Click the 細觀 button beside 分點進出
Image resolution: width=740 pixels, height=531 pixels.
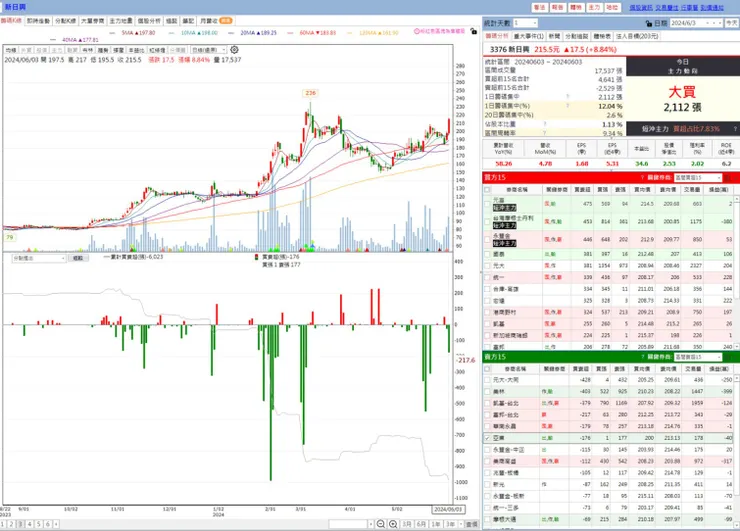(x=78, y=258)
